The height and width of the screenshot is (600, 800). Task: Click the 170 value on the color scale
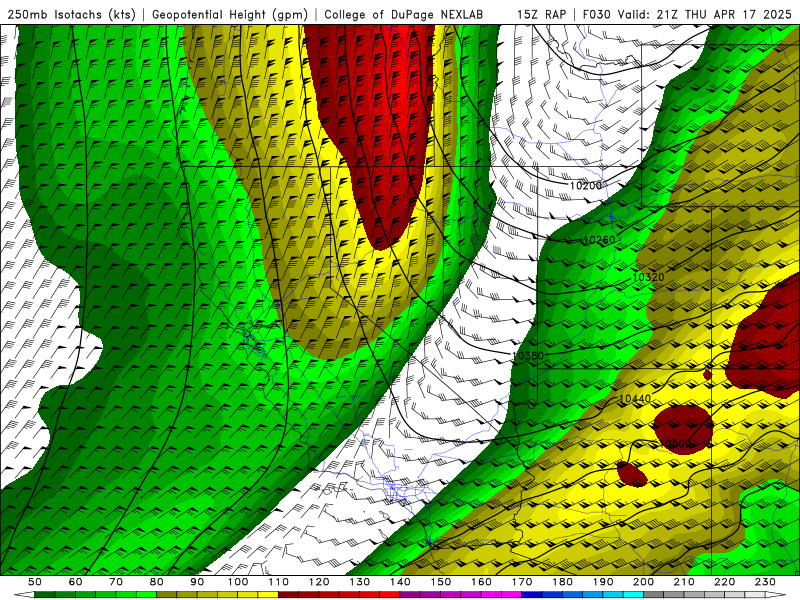522,582
